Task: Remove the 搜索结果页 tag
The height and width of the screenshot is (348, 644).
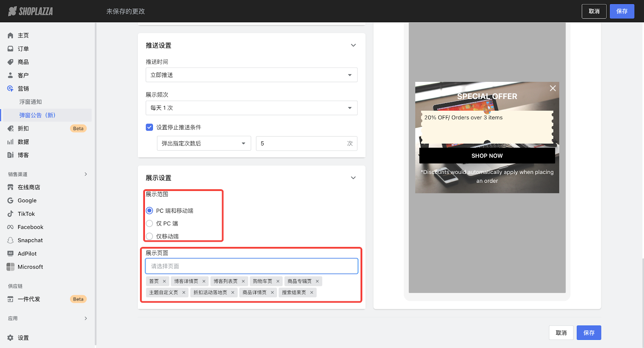Action: (x=312, y=293)
